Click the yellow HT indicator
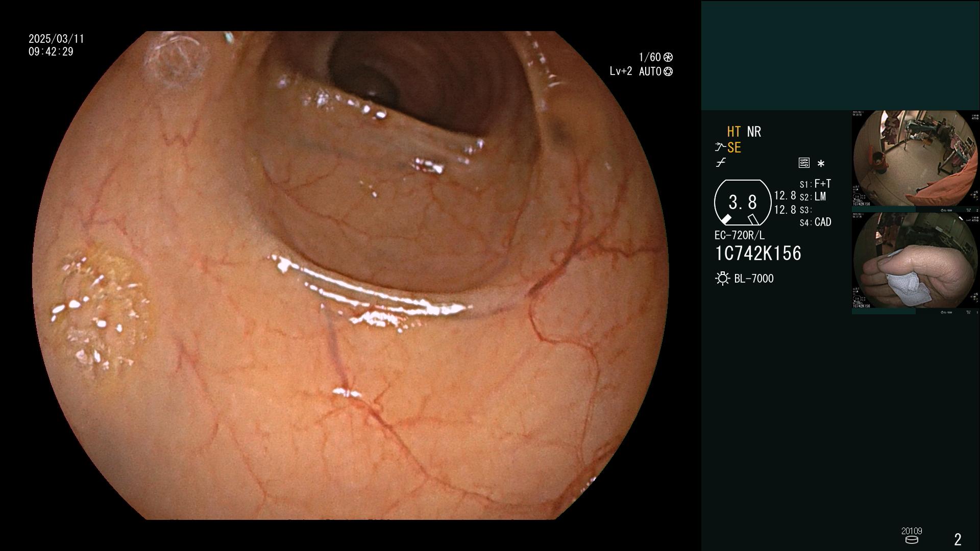 click(x=733, y=132)
